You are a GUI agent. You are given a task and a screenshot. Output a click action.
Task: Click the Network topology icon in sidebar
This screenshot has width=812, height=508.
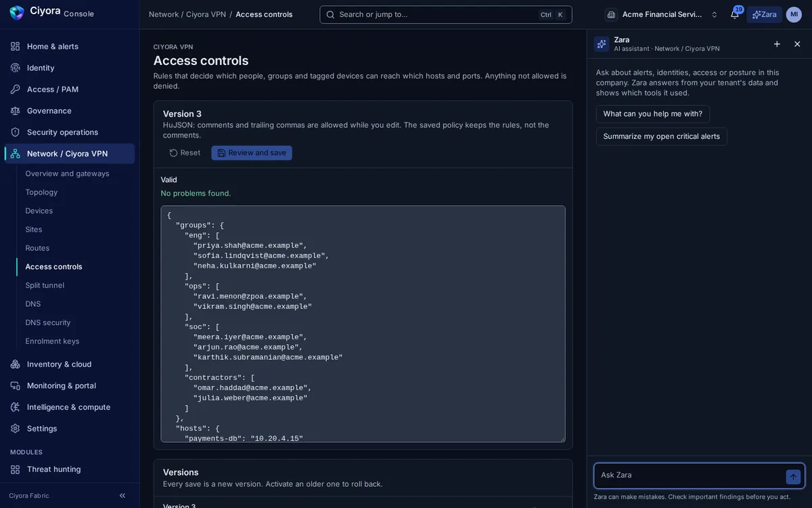[x=15, y=154]
